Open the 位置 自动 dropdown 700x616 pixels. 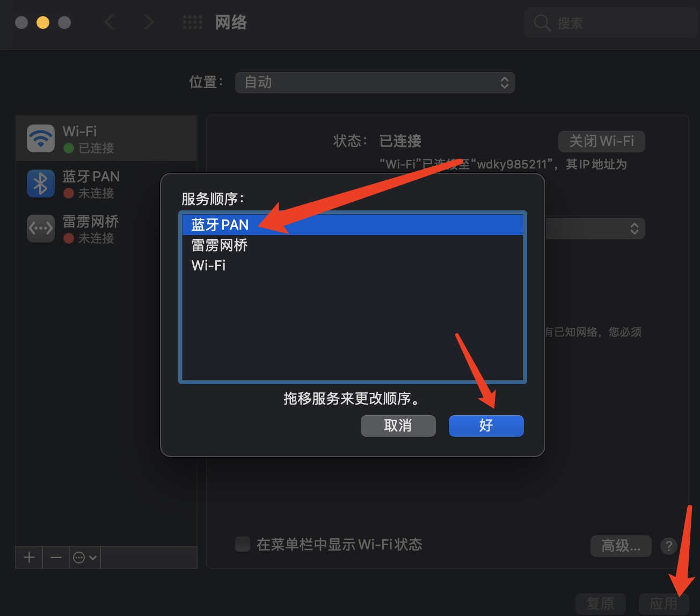coord(375,82)
